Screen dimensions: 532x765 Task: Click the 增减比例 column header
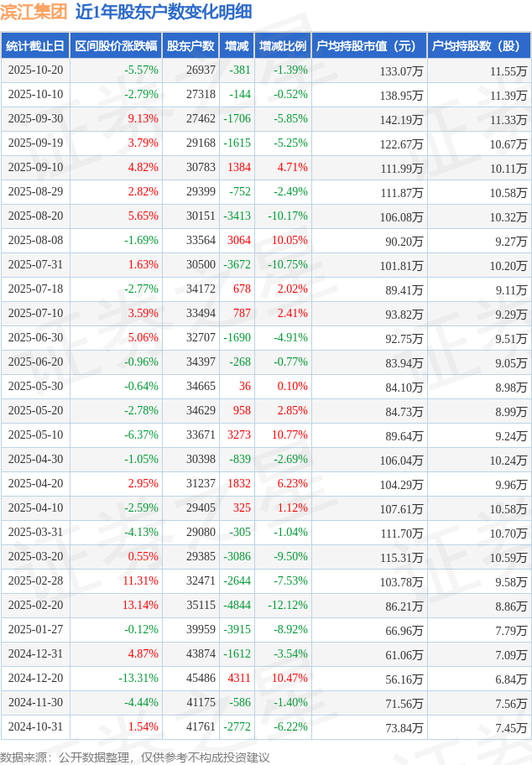[x=283, y=46]
